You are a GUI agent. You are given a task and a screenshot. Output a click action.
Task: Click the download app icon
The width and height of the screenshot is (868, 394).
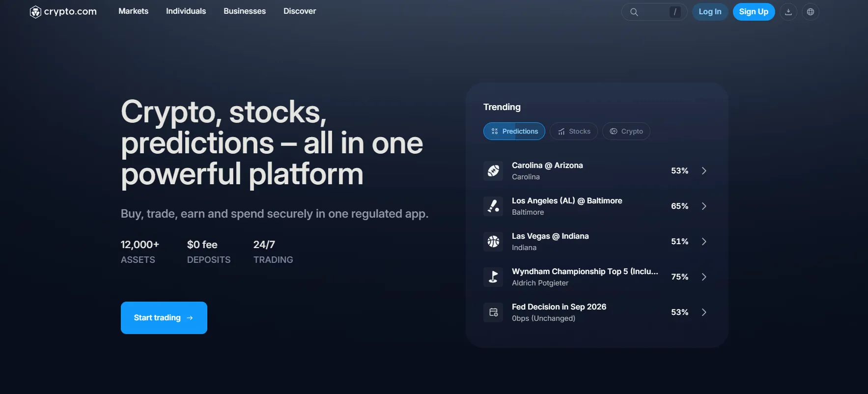click(x=788, y=12)
